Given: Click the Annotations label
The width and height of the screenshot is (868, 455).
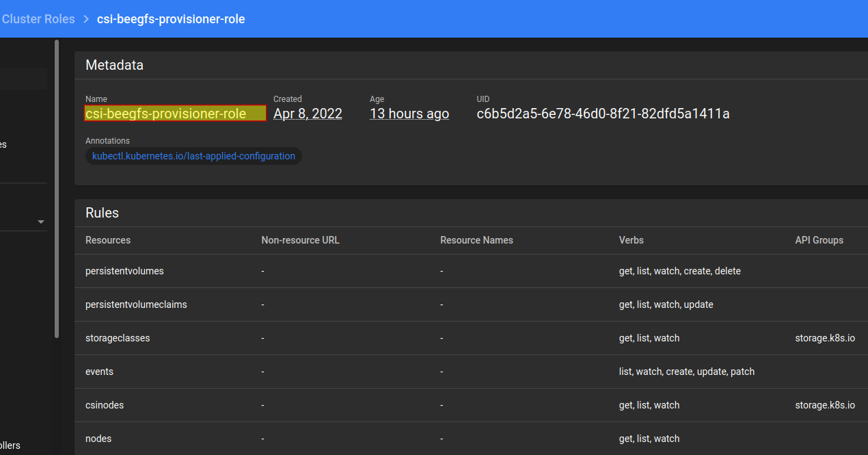Looking at the screenshot, I should pos(107,141).
